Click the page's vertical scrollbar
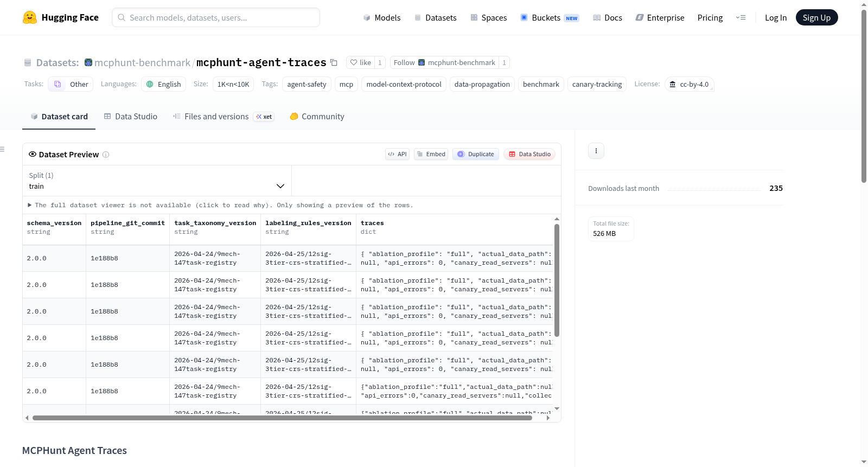Image resolution: width=868 pixels, height=467 pixels. (864, 96)
